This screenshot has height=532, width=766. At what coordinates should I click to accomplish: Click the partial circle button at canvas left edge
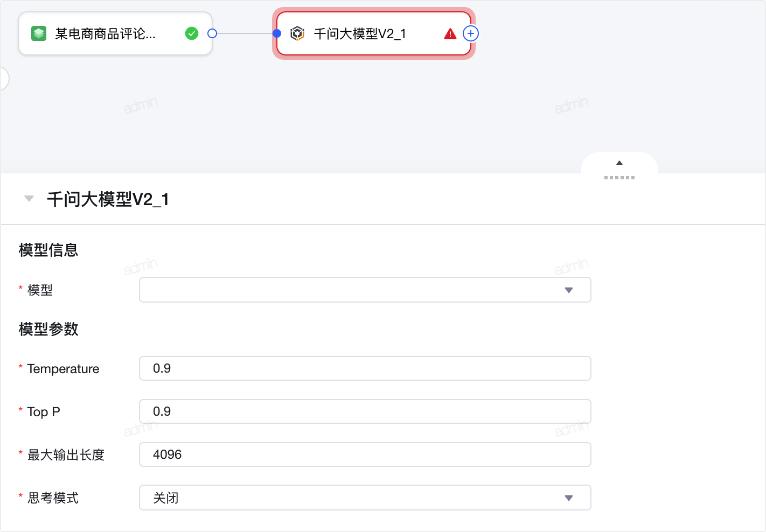point(4,79)
